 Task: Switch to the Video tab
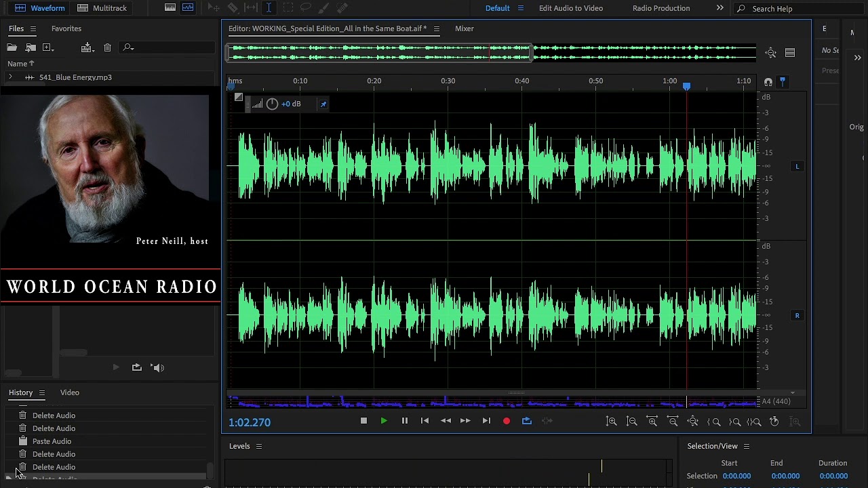[x=70, y=392]
